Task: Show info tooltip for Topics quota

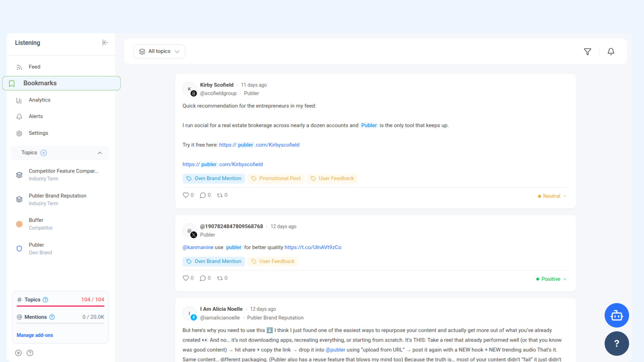Action: coord(45,300)
